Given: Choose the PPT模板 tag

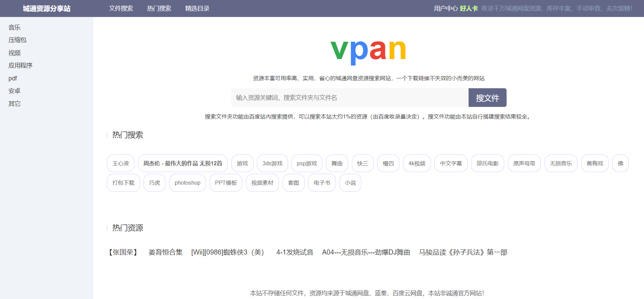Looking at the screenshot, I should 226,183.
